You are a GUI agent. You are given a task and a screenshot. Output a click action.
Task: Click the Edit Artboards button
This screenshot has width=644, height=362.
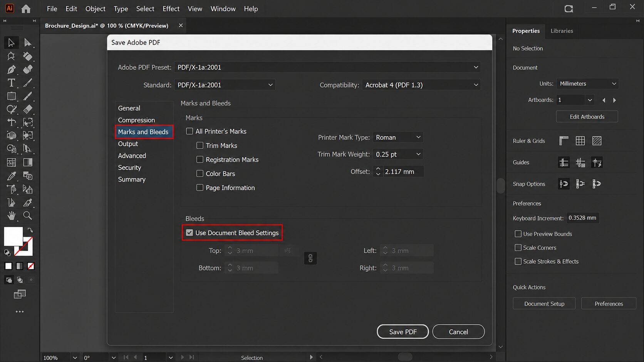click(x=587, y=117)
